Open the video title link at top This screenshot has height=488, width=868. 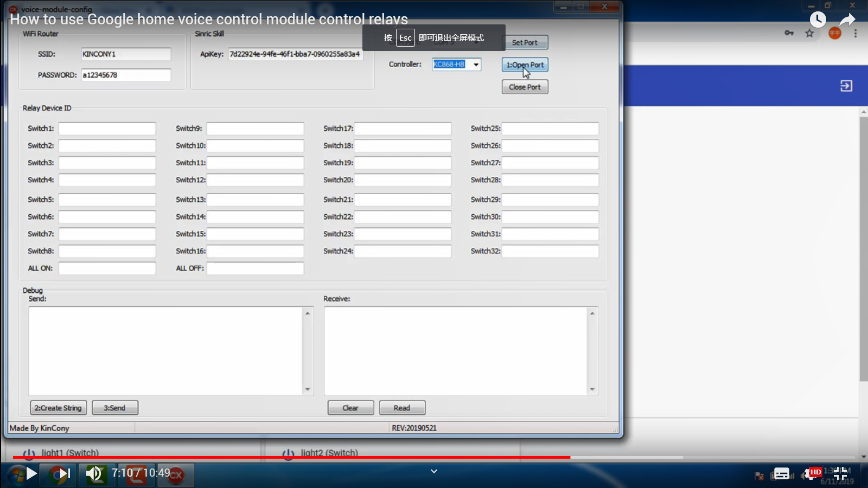tap(209, 20)
